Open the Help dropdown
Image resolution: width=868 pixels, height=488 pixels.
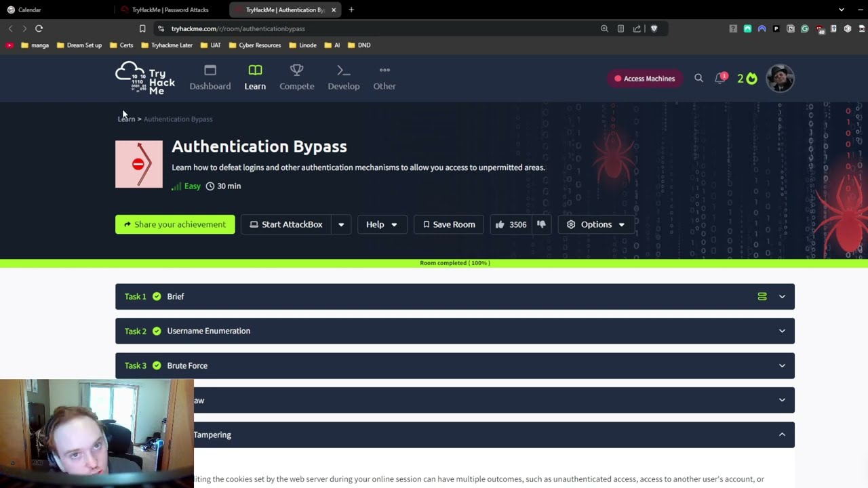point(382,224)
